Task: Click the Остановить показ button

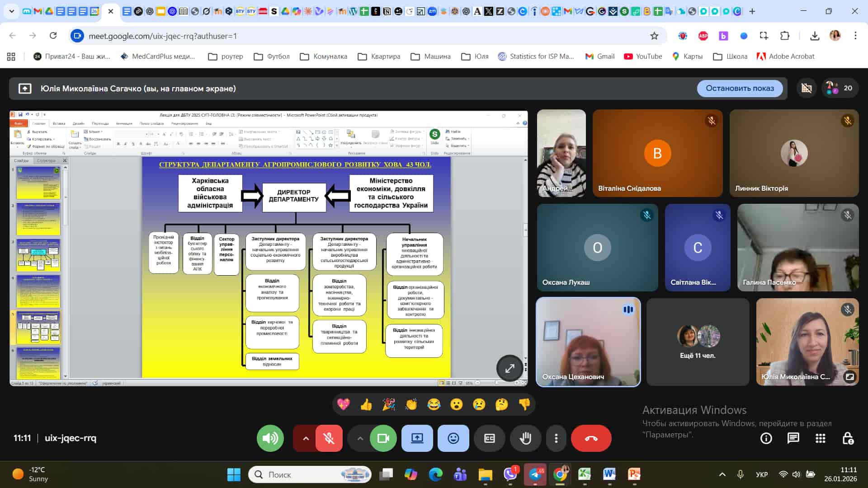Action: pyautogui.click(x=740, y=88)
